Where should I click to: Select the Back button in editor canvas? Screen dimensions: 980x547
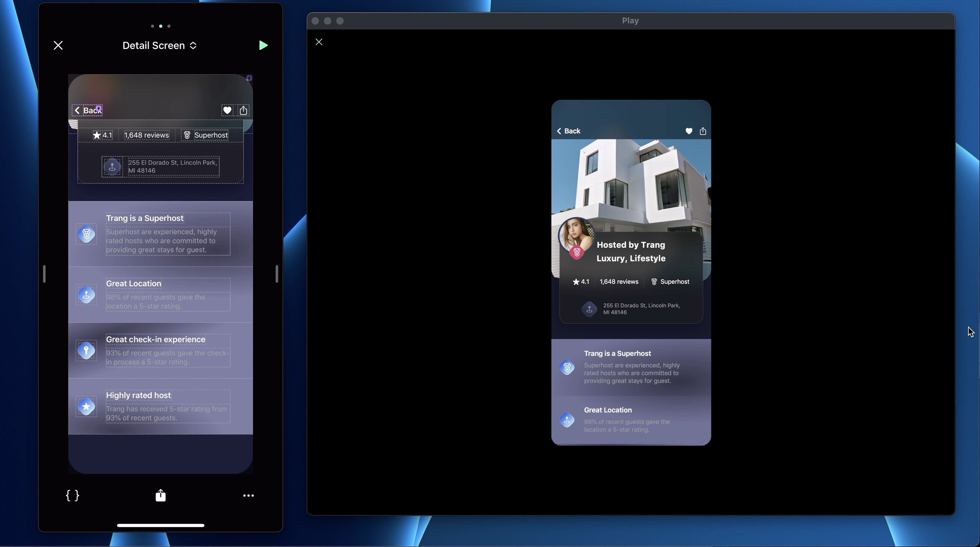[87, 110]
